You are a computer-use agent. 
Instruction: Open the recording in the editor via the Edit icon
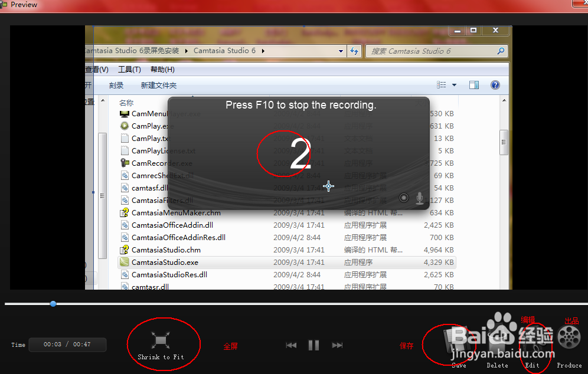click(x=533, y=341)
